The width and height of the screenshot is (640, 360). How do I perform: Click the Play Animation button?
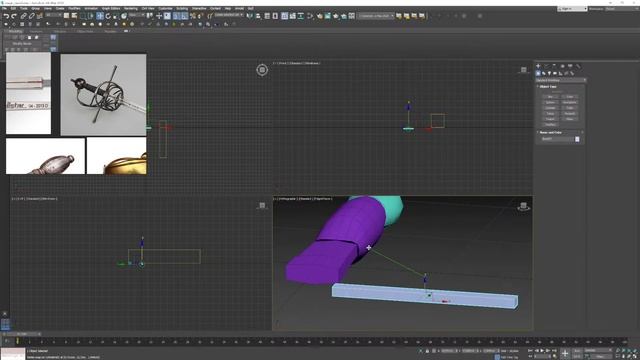(542, 351)
